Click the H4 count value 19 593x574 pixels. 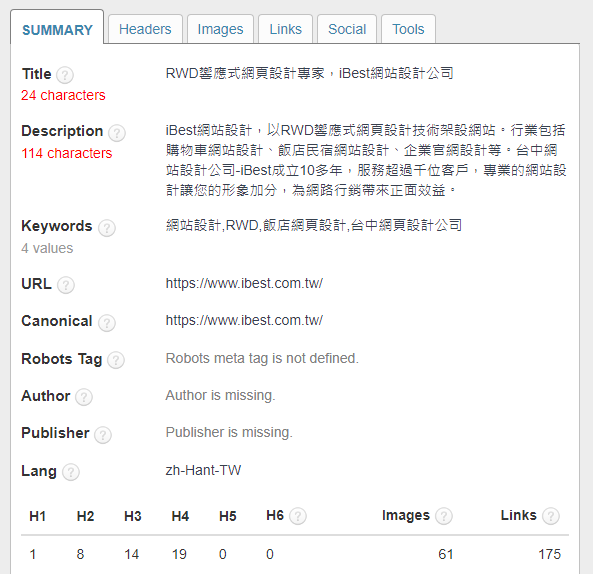pos(179,554)
